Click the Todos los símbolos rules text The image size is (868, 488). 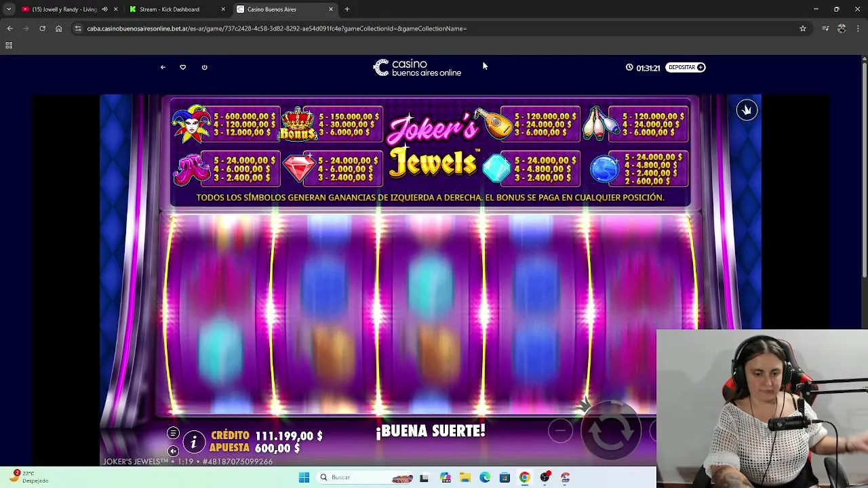[x=430, y=198]
